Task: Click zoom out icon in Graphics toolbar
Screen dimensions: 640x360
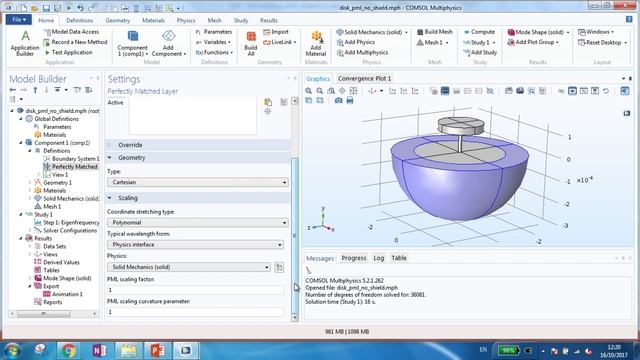Action: [320, 91]
